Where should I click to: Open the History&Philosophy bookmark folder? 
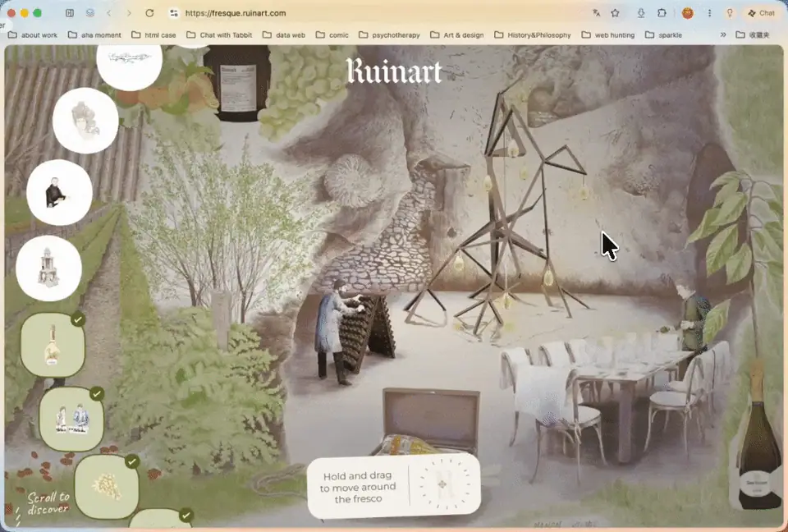coord(533,34)
